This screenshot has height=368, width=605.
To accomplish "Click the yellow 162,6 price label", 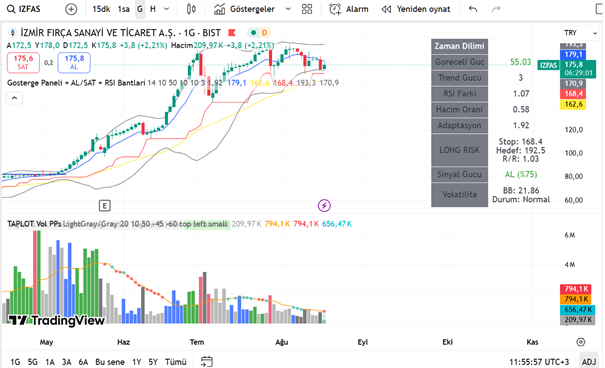I will click(573, 105).
